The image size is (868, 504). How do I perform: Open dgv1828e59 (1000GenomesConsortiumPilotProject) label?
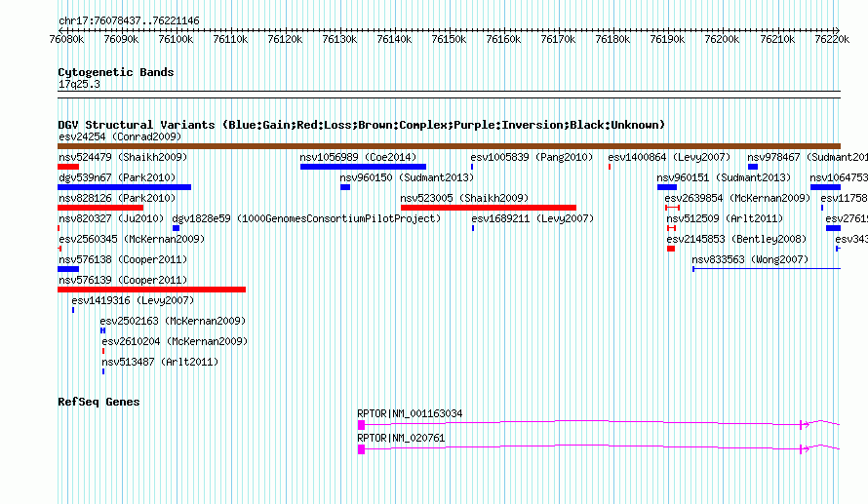tap(306, 218)
